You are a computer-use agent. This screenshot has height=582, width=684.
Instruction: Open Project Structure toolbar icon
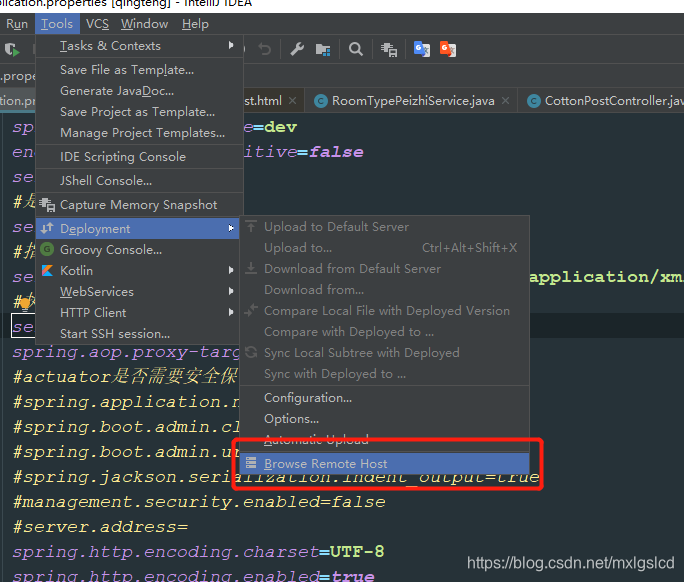point(323,49)
